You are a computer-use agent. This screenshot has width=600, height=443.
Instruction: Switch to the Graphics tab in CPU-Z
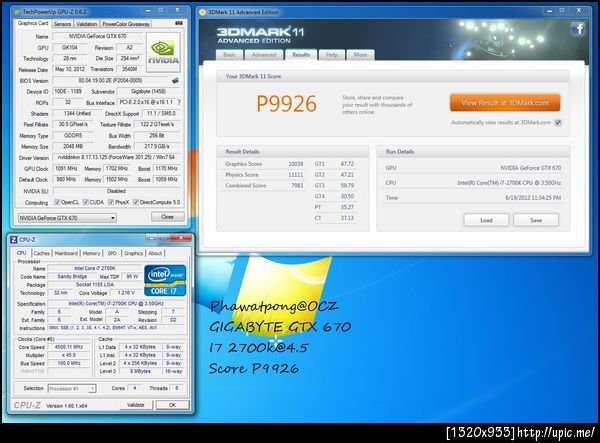[x=134, y=253]
